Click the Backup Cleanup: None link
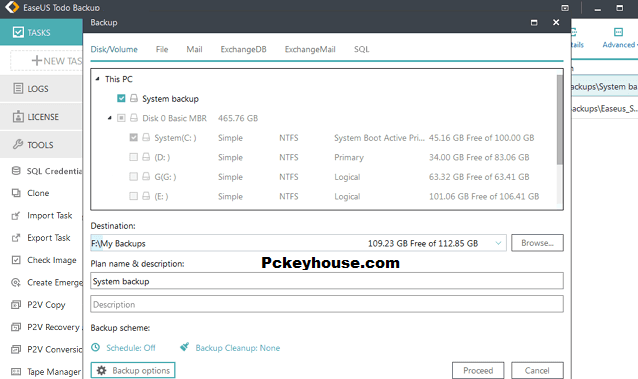638x379 pixels. [x=238, y=348]
